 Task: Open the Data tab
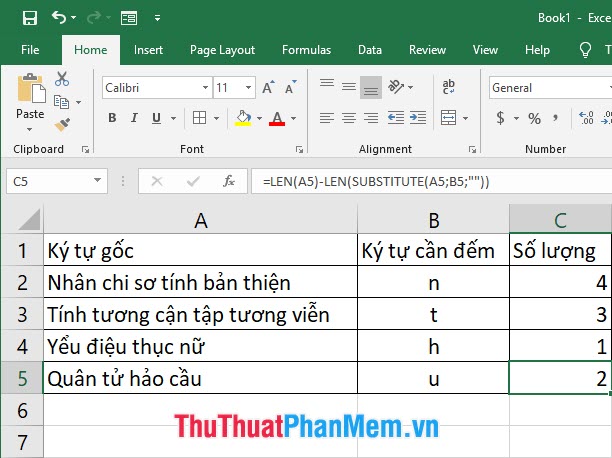[x=370, y=50]
